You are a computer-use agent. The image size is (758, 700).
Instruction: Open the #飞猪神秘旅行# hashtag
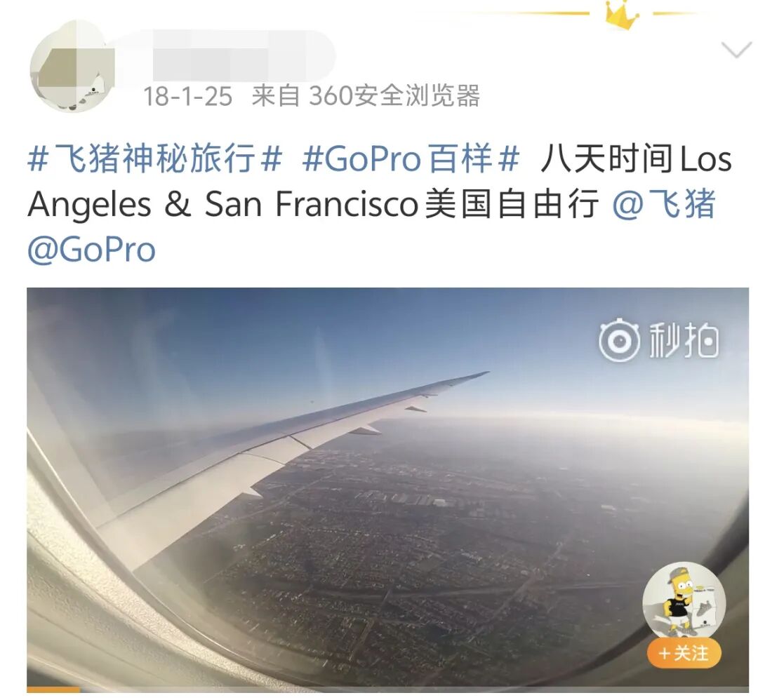click(154, 159)
